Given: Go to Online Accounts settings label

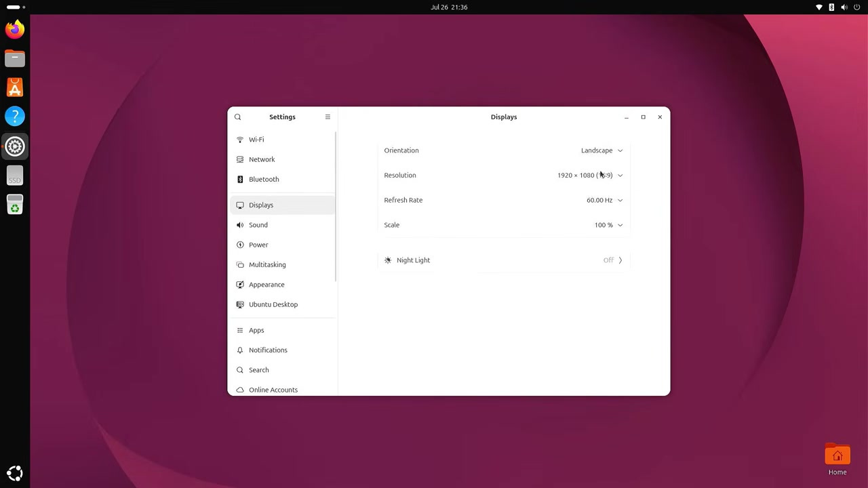Looking at the screenshot, I should click(x=273, y=390).
